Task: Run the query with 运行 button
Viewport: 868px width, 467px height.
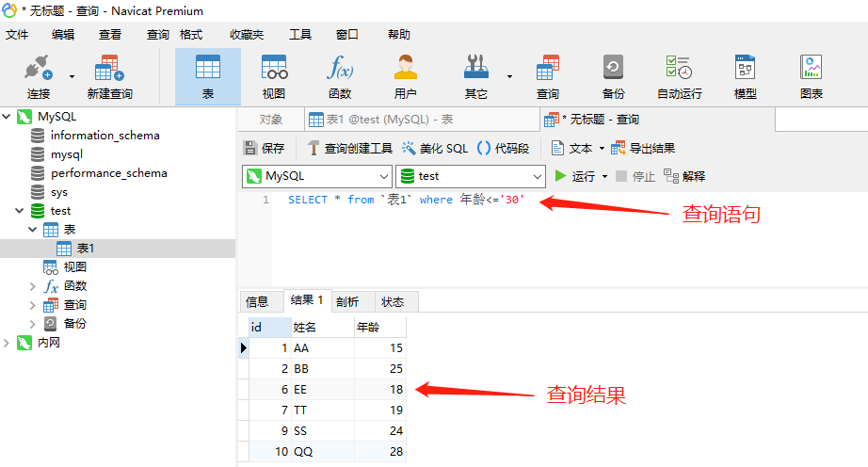Action: pyautogui.click(x=574, y=176)
